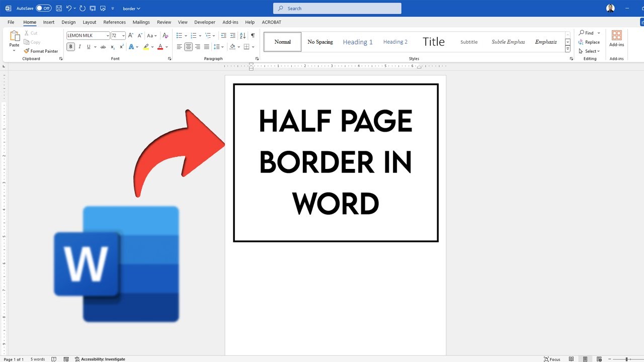644x362 pixels.
Task: Click the user account profile picture
Action: click(610, 9)
